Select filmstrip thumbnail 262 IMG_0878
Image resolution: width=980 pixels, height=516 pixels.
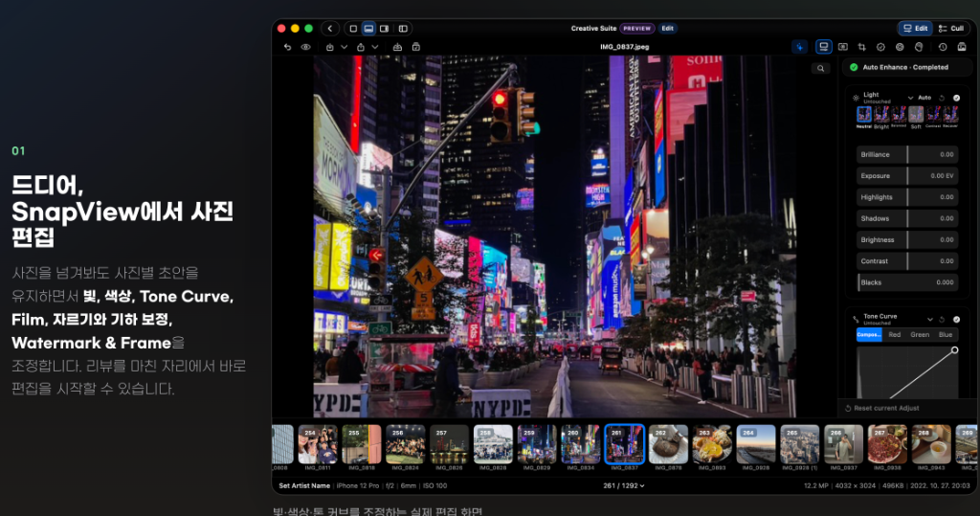click(x=668, y=445)
